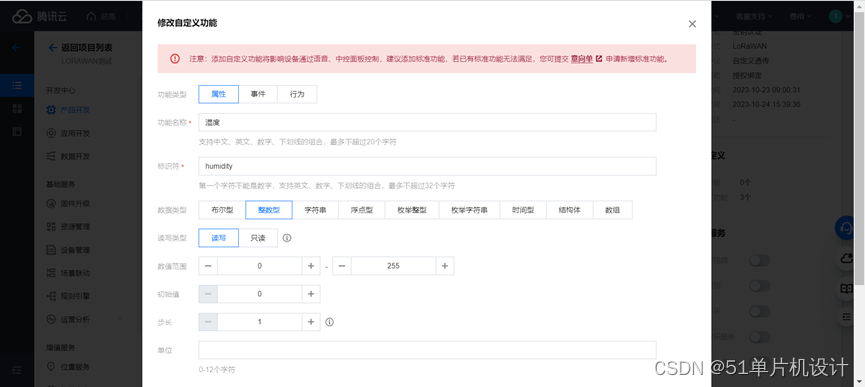Screen dimensions: 865x387
Task: Click 返回项目列表 link in sidebar
Action: tap(87, 48)
